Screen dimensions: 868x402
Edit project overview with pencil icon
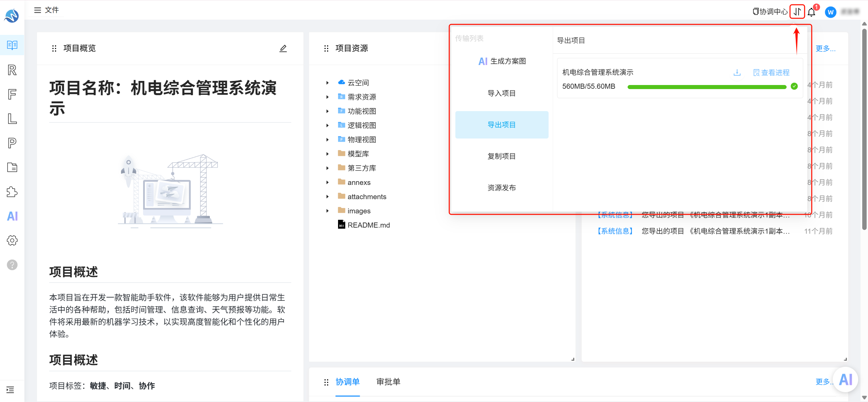tap(283, 48)
